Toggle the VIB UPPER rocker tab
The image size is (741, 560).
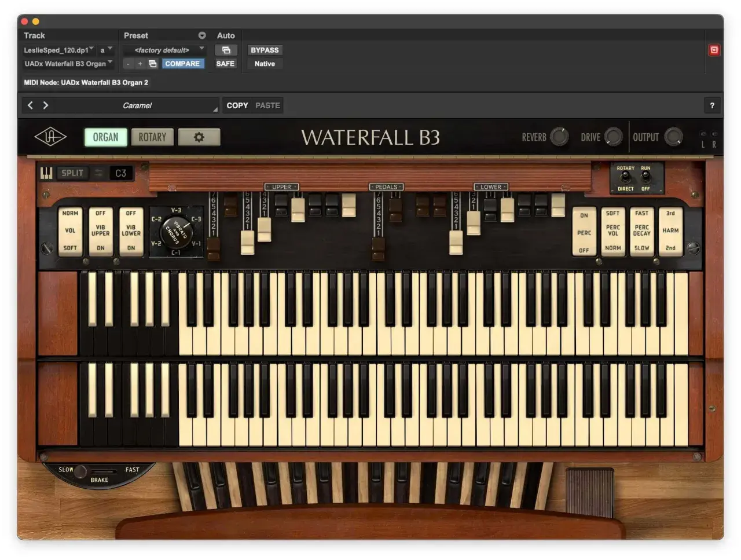101,230
